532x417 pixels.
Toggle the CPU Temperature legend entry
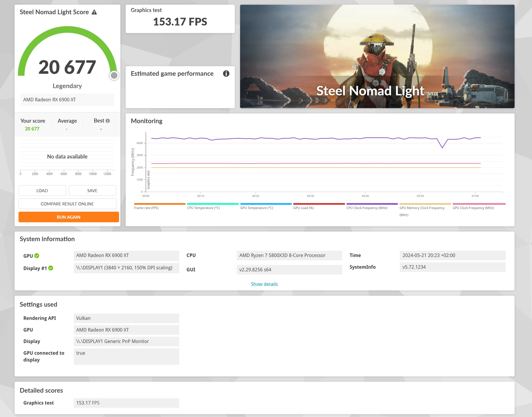click(203, 208)
